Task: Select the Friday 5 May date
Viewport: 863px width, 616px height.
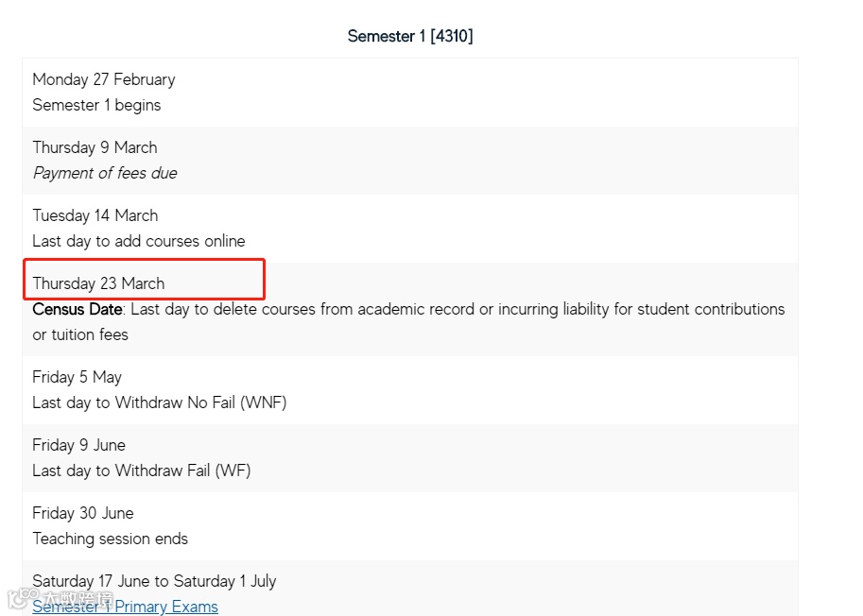Action: click(x=78, y=377)
